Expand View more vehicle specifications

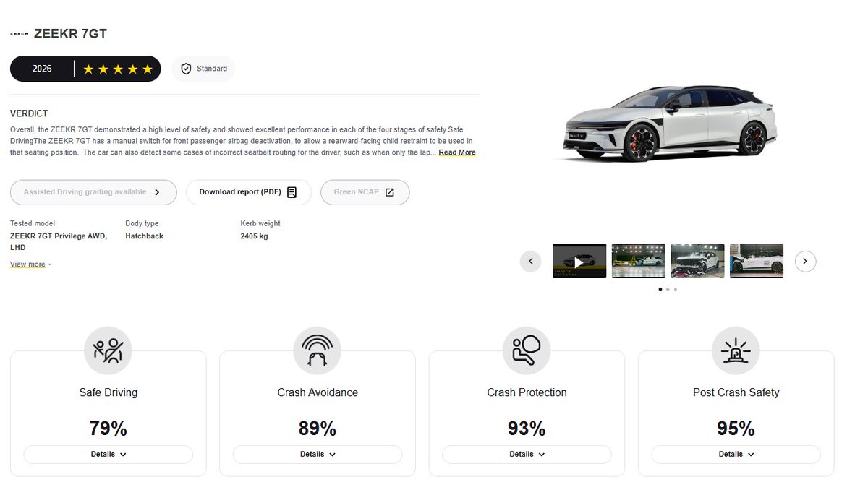[x=30, y=264]
